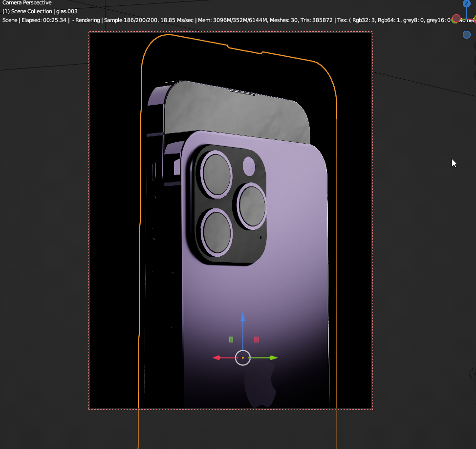Click the red plane handle of move gizmo
The image size is (476, 449).
(x=256, y=339)
